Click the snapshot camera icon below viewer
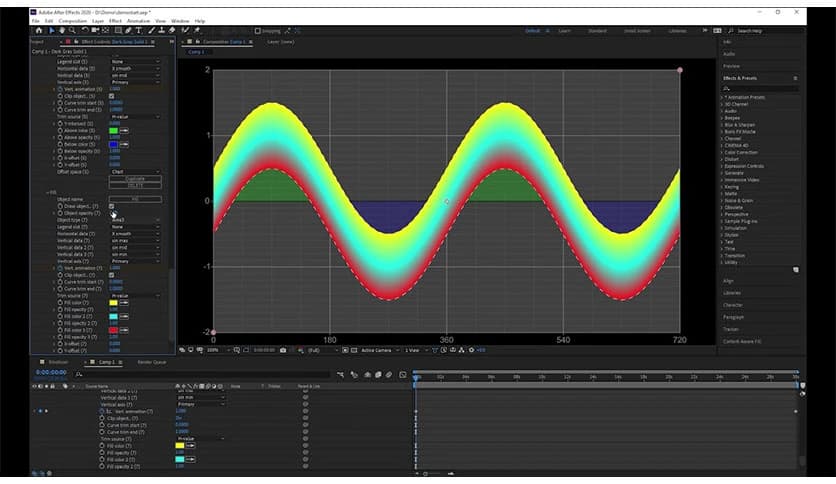 pyautogui.click(x=283, y=350)
